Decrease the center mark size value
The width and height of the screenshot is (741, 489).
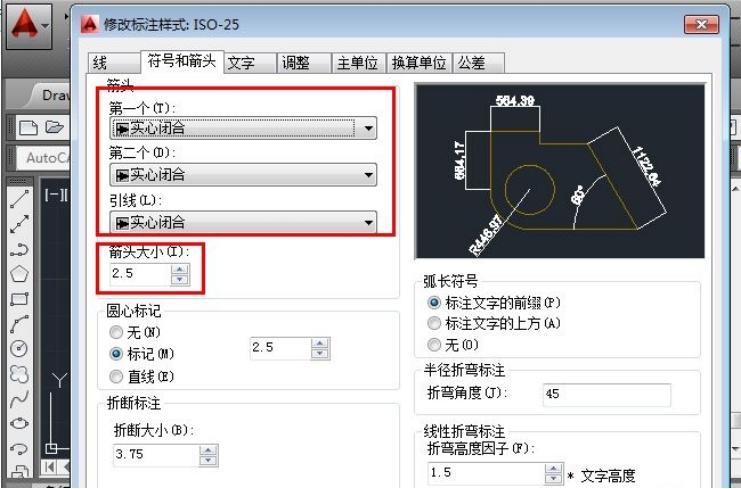tap(320, 353)
